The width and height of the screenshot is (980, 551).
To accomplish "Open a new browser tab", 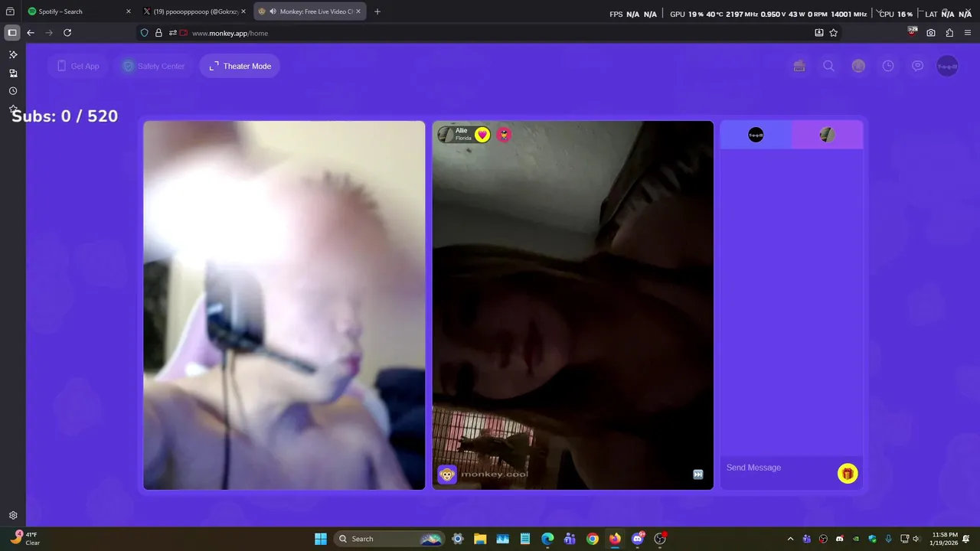I will [377, 11].
